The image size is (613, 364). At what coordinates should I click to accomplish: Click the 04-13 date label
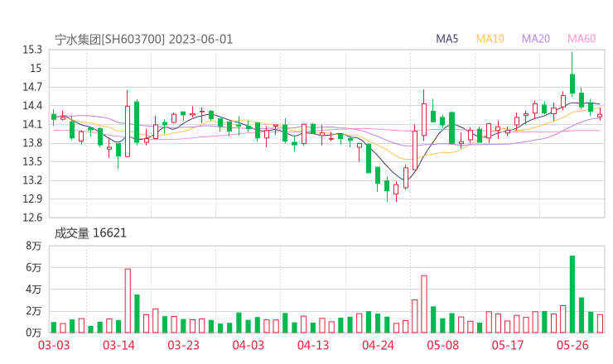[x=313, y=345]
